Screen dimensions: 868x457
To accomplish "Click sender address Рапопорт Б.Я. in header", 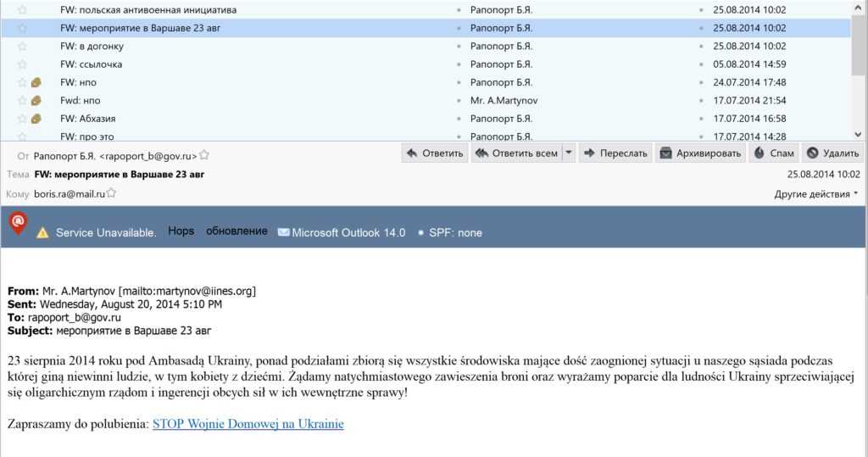I will (115, 156).
